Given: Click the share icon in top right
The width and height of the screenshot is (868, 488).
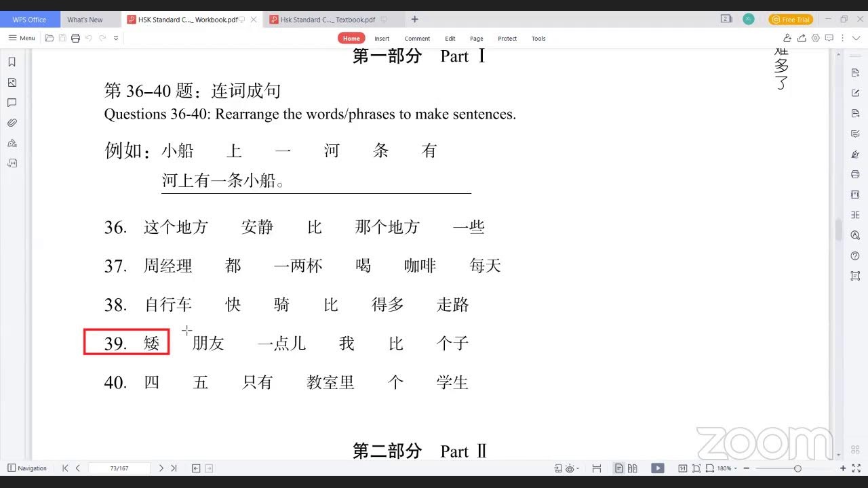Looking at the screenshot, I should pos(802,38).
